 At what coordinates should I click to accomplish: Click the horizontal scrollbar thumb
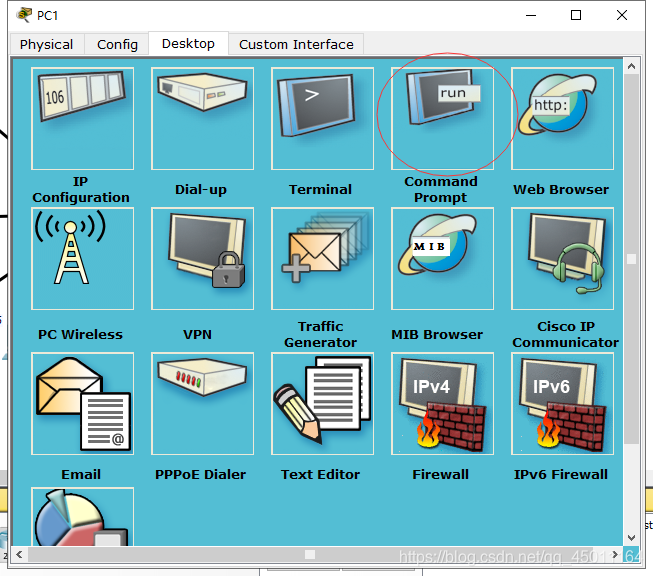point(310,554)
